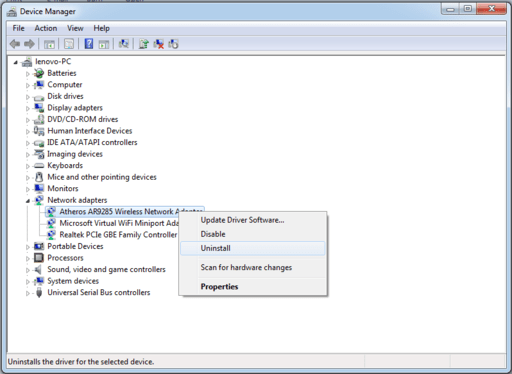Select Microsoft Virtual WiFi Miniport Adapter

pos(119,223)
